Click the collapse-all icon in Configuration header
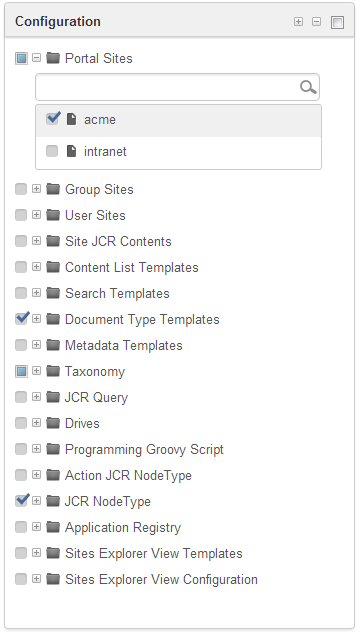 [x=317, y=22]
